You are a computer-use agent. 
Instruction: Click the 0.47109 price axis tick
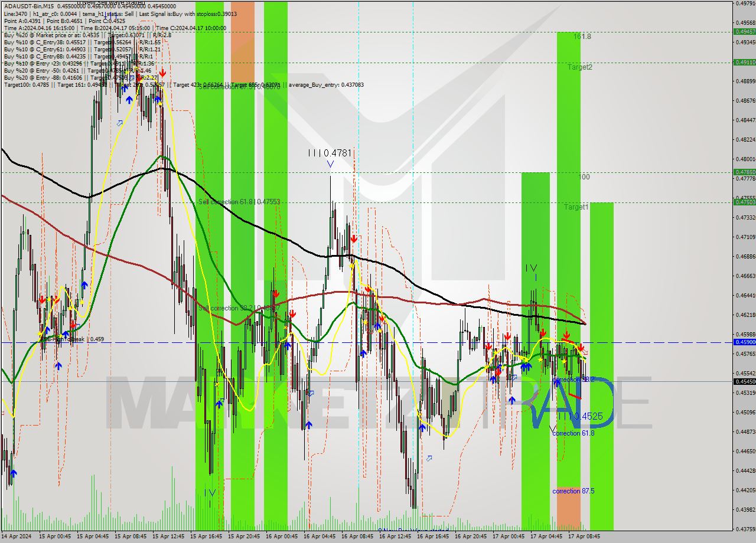coord(745,237)
